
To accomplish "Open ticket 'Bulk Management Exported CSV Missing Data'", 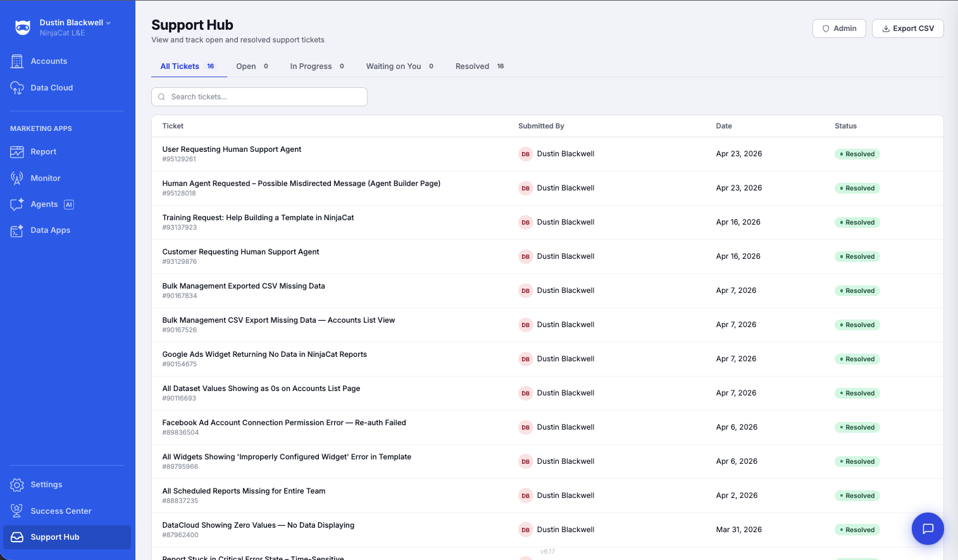I will click(x=244, y=286).
